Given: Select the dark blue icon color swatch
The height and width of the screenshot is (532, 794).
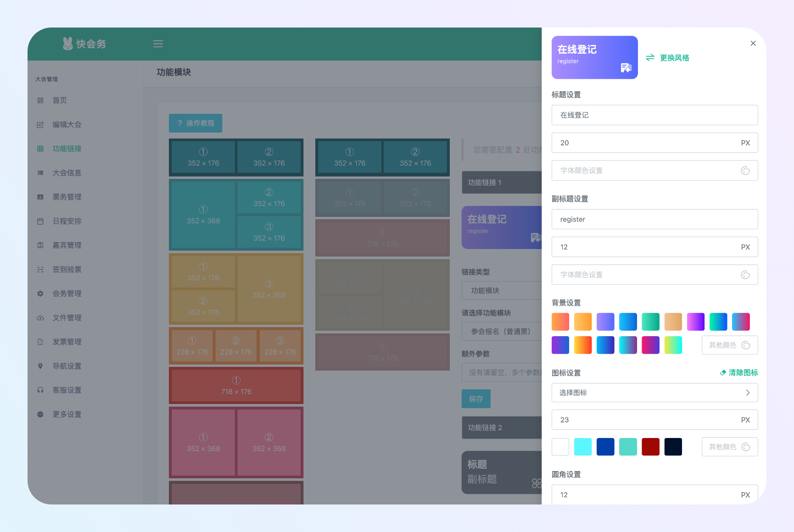Looking at the screenshot, I should [x=605, y=447].
